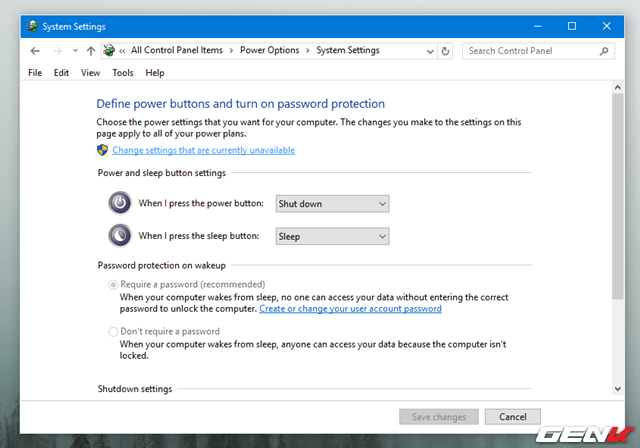Navigate to Power Options breadcrumb
This screenshot has width=640, height=448.
(269, 50)
